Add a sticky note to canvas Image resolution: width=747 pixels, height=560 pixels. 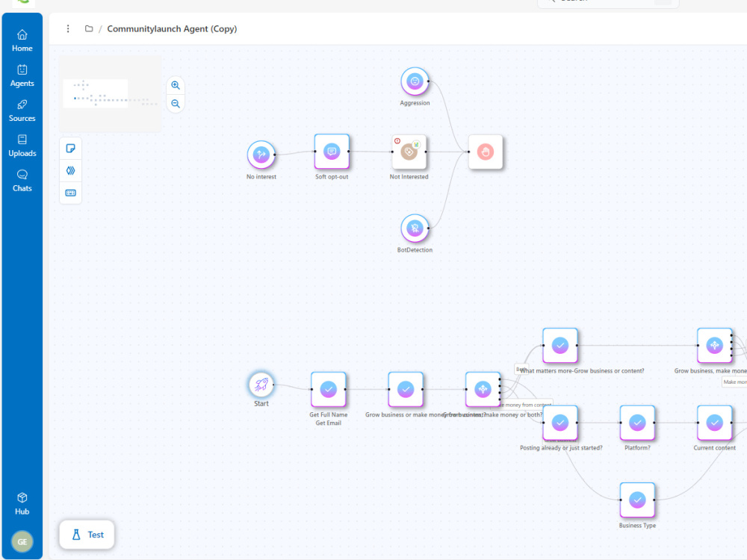(70, 149)
